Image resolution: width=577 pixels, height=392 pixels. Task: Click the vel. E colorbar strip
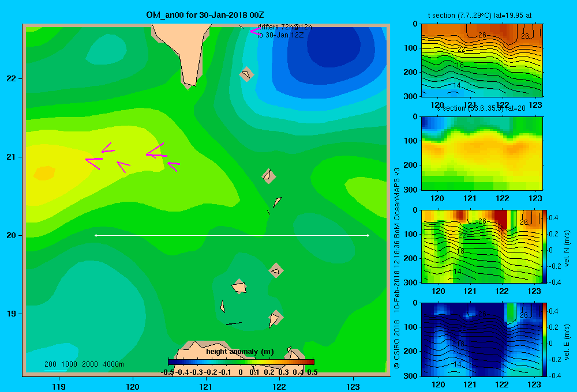[x=545, y=340]
